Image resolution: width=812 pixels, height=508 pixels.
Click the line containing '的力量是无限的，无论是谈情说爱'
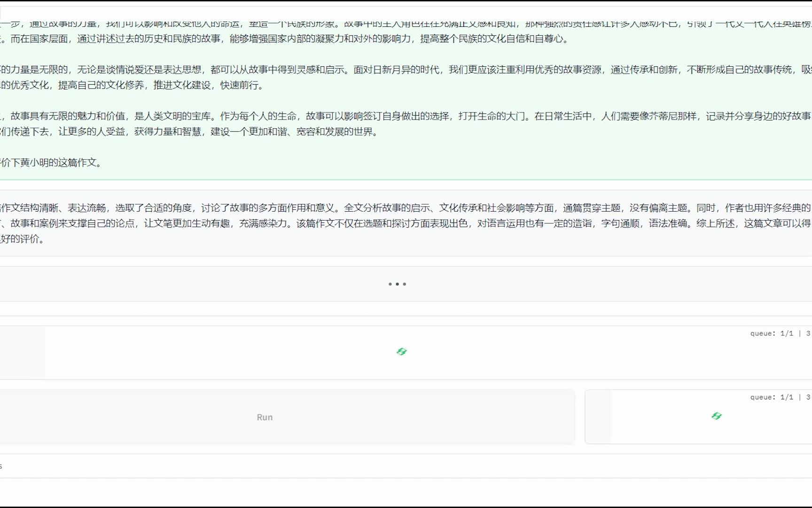tap(406, 70)
